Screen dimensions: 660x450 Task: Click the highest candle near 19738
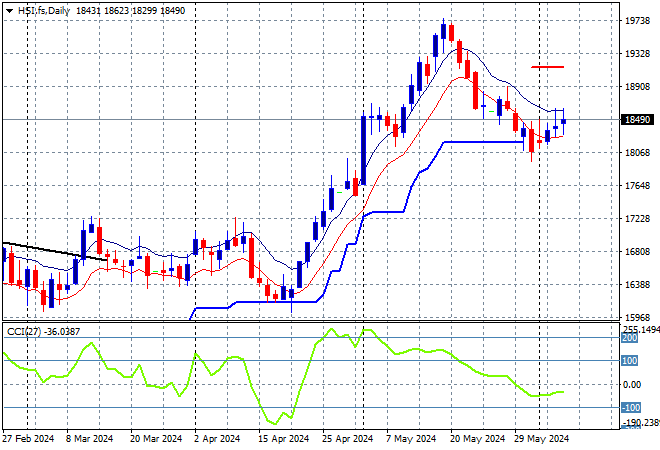[x=443, y=30]
